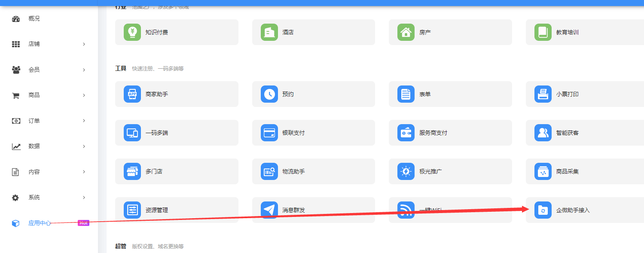Go to 概况 in the sidebar
Viewport: 644px width, 253px height.
(34, 19)
